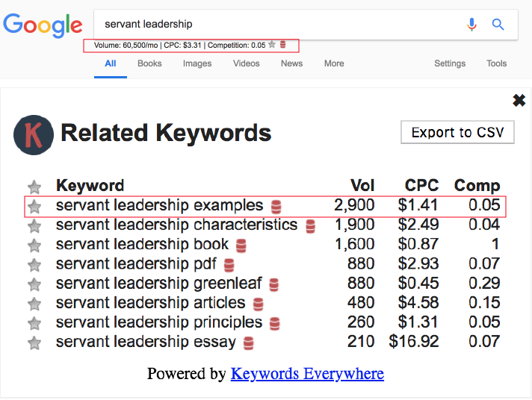Click the Vol column header
The image size is (532, 400).
pyautogui.click(x=362, y=186)
